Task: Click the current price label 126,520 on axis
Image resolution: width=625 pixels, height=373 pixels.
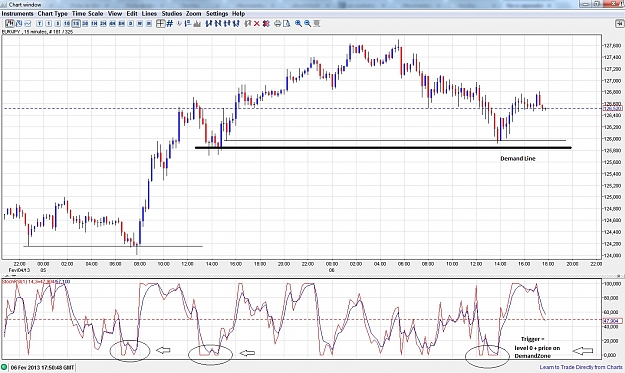Action: tap(613, 108)
